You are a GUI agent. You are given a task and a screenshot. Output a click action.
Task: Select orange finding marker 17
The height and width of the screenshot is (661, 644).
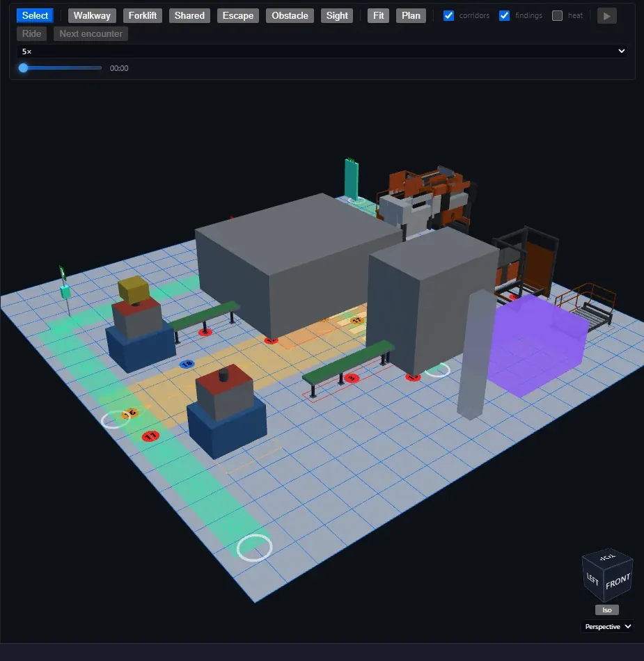point(356,321)
